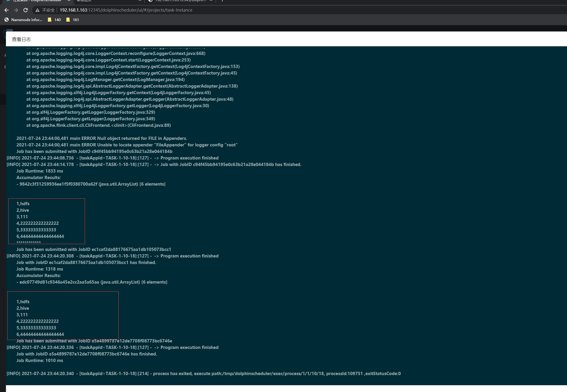Screen dimensions: 567x392
Task: Reload the page with the refresh icon
Action: [26, 10]
